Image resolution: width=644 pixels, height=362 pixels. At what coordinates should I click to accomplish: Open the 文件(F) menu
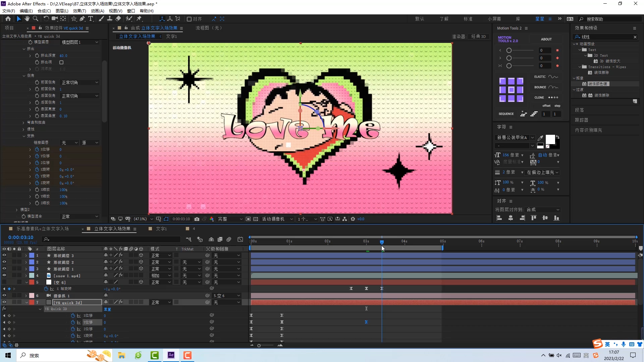9,11
